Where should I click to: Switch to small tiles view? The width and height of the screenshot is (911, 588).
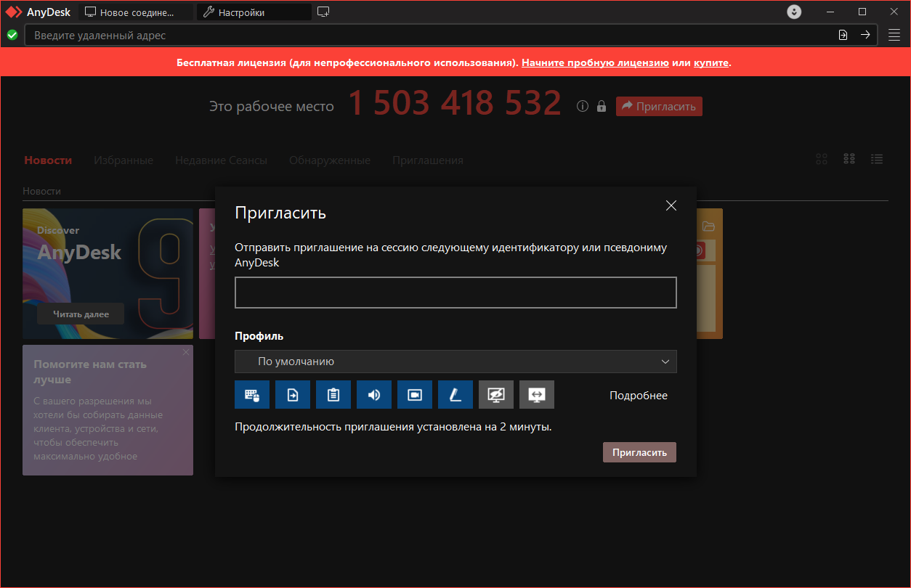pos(849,159)
